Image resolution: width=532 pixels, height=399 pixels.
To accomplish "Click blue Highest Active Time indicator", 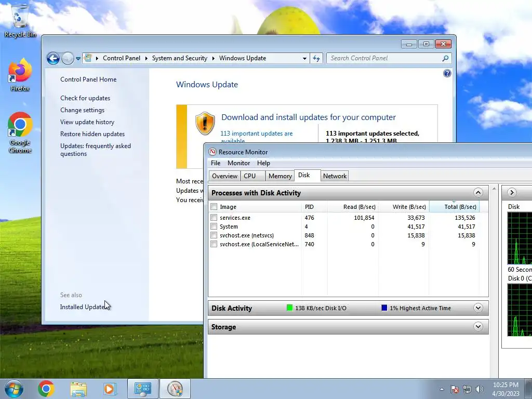I will tap(384, 308).
